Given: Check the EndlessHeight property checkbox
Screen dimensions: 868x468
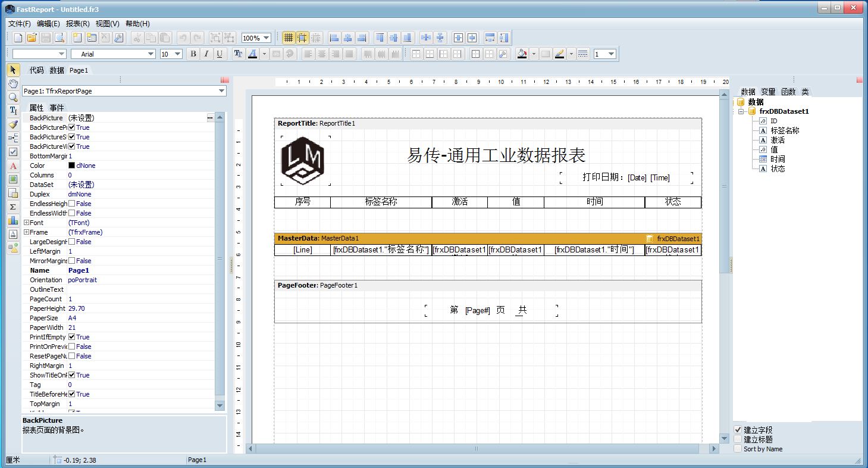Looking at the screenshot, I should coord(72,204).
